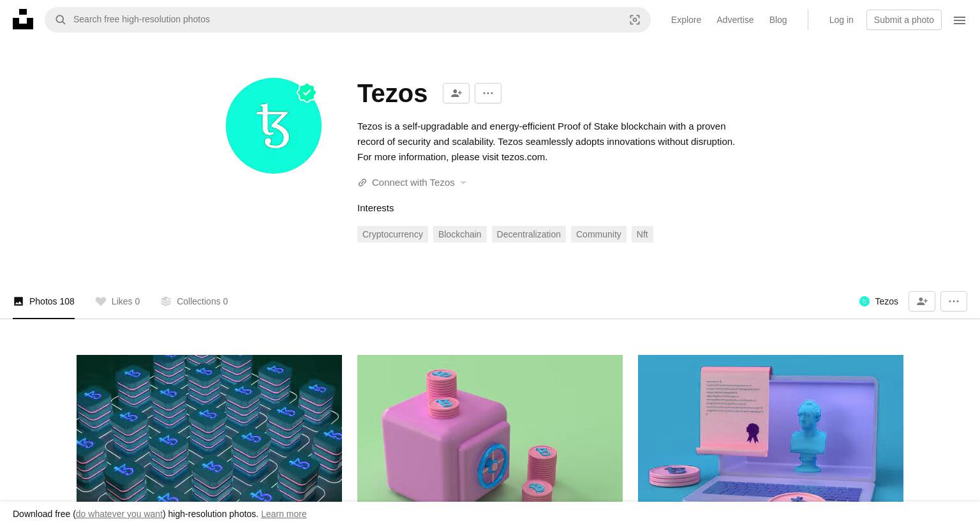Click the Learn more link
This screenshot has width=980, height=526.
pyautogui.click(x=284, y=514)
